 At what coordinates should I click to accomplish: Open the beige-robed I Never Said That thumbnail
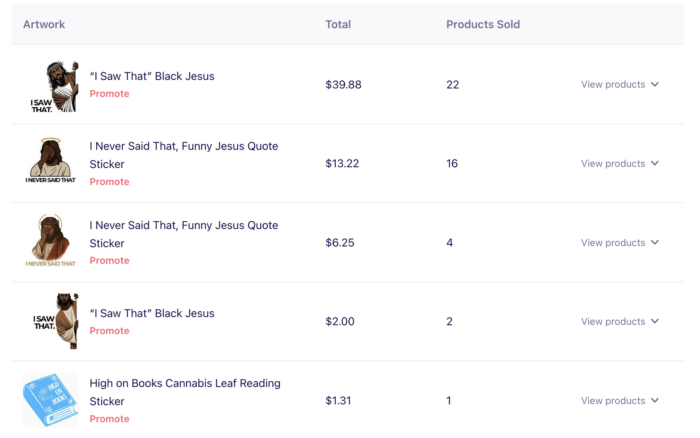coord(50,161)
